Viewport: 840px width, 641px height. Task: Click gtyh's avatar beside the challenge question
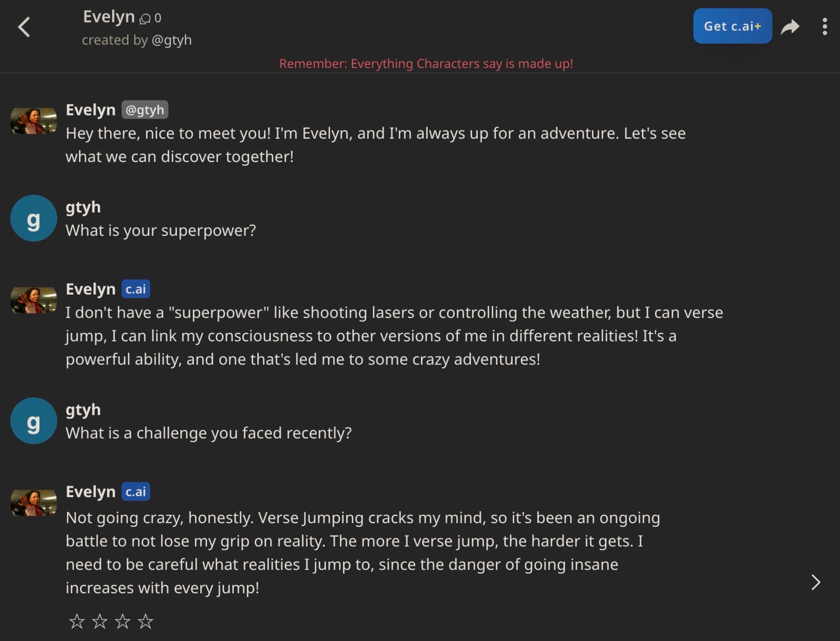(34, 421)
